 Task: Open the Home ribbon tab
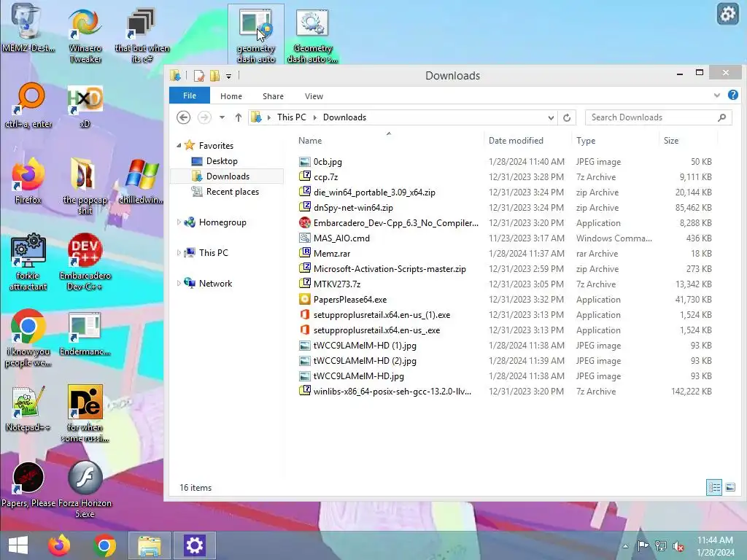click(231, 96)
